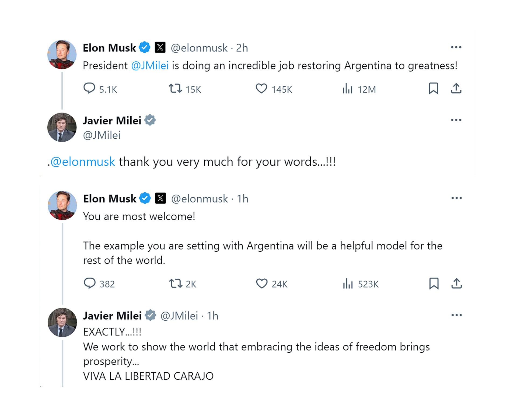This screenshot has width=517, height=420.
Task: Share the 'restoring Argentina' tweet
Action: click(456, 88)
